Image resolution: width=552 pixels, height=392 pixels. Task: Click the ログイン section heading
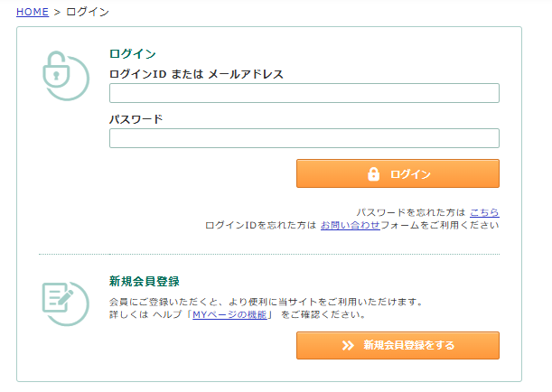133,54
